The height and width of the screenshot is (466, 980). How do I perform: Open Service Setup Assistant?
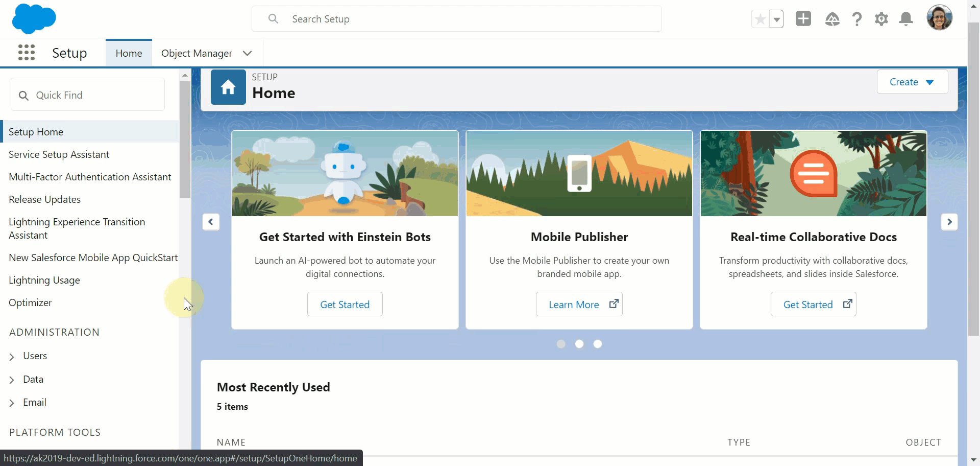[x=59, y=154]
